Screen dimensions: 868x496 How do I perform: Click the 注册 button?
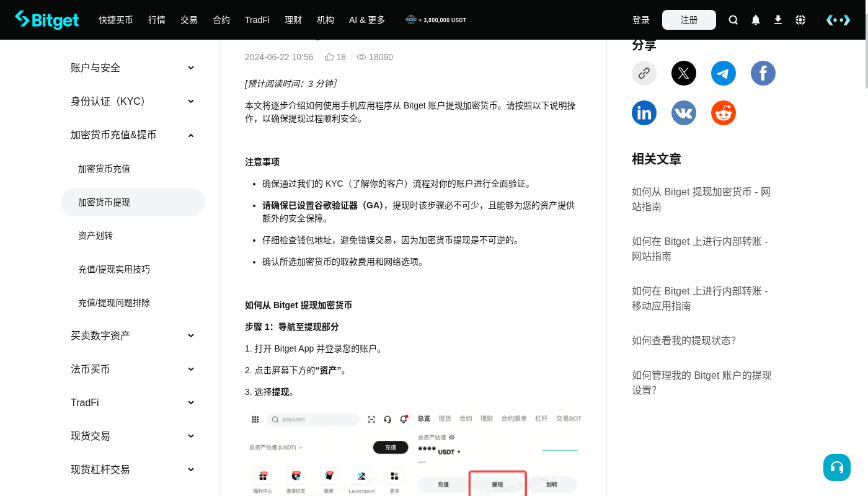(x=689, y=20)
